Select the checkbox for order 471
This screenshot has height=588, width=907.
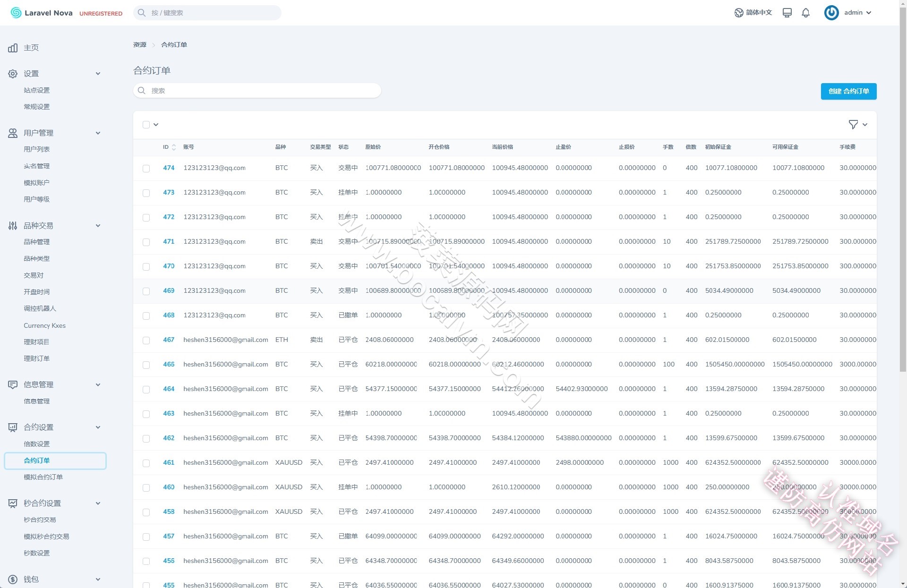click(146, 242)
